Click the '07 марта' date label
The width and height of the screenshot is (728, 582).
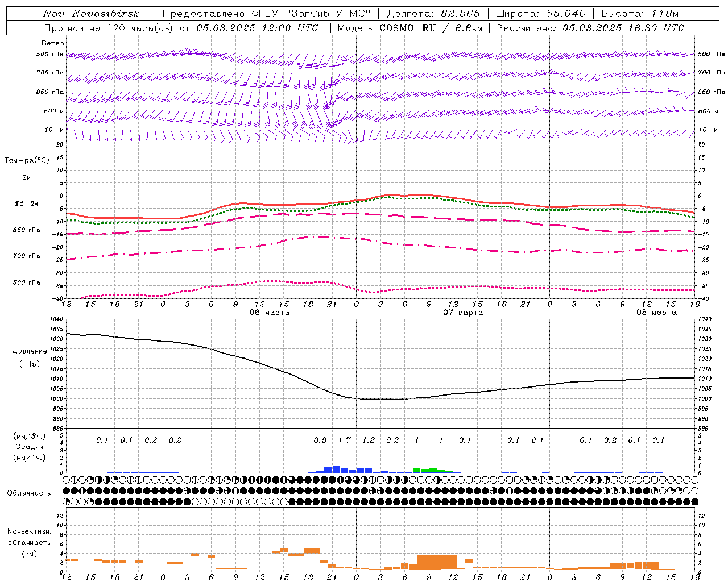(x=463, y=313)
